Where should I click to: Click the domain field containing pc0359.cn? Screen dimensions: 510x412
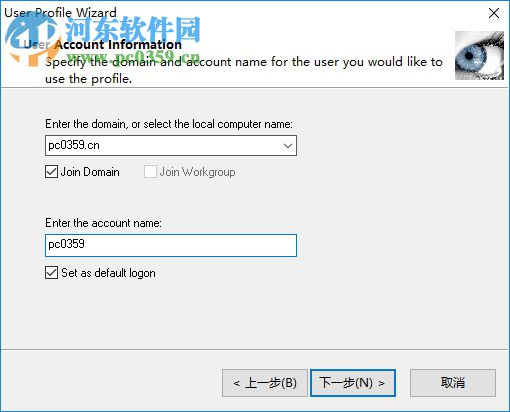(x=171, y=145)
